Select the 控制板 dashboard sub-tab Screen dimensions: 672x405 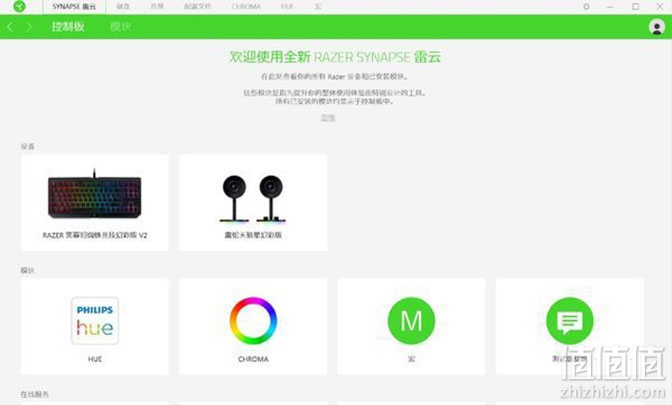click(68, 27)
